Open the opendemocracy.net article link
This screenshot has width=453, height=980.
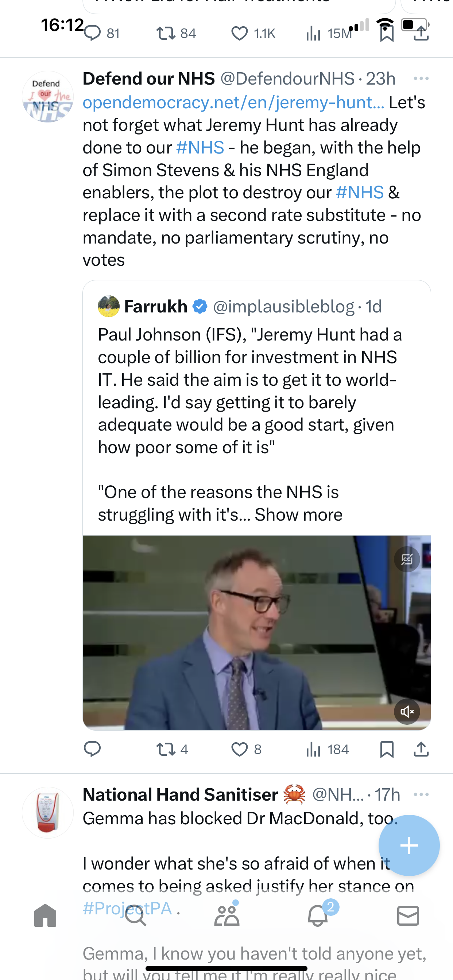(x=233, y=102)
